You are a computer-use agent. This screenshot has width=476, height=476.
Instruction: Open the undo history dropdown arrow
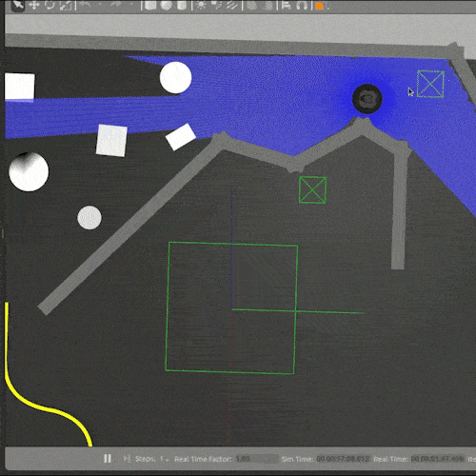(x=100, y=4)
